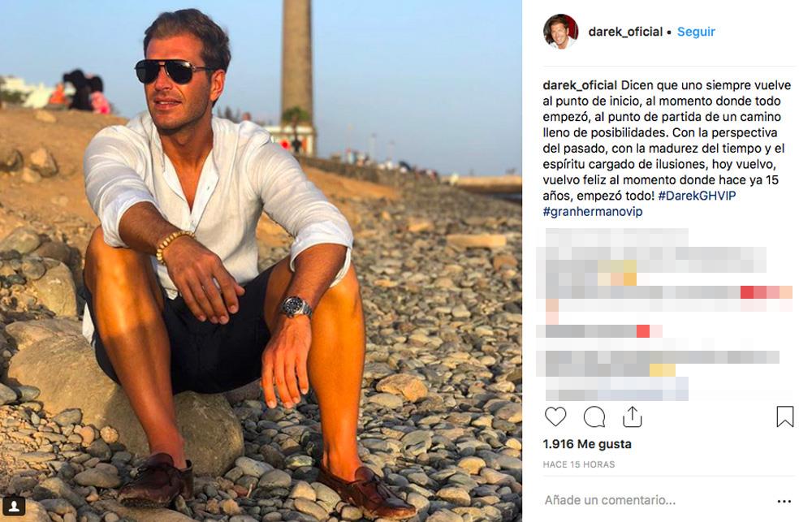Open the darek_oficial profile avatar
812x522 pixels.
[x=560, y=32]
